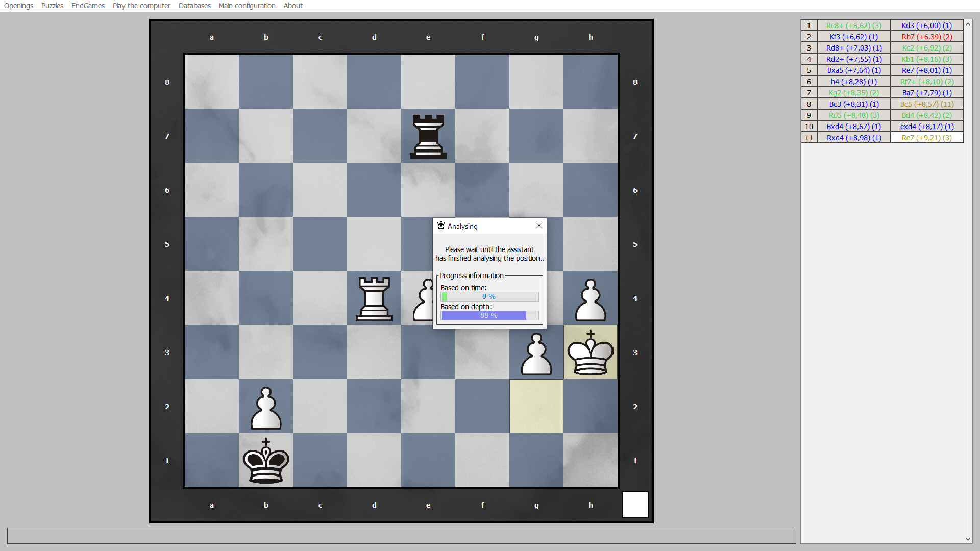This screenshot has width=980, height=551.
Task: Click the Based on depth progress bar
Action: click(489, 315)
